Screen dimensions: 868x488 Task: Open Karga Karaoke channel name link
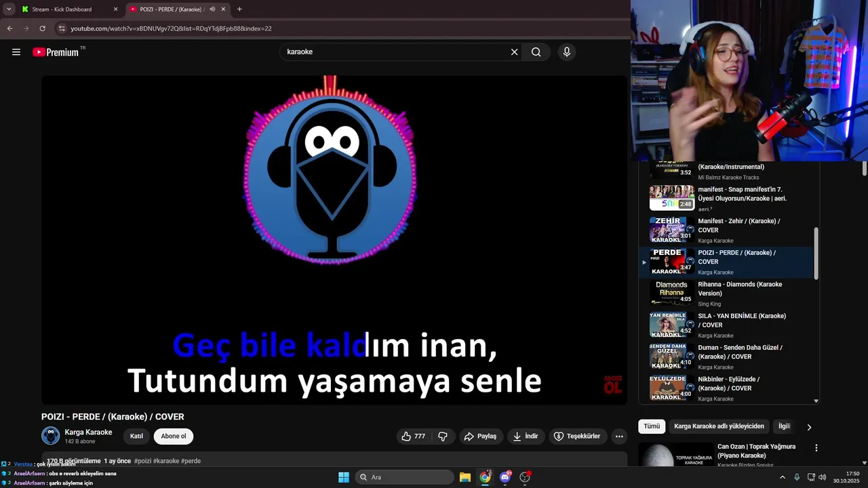[x=88, y=432]
